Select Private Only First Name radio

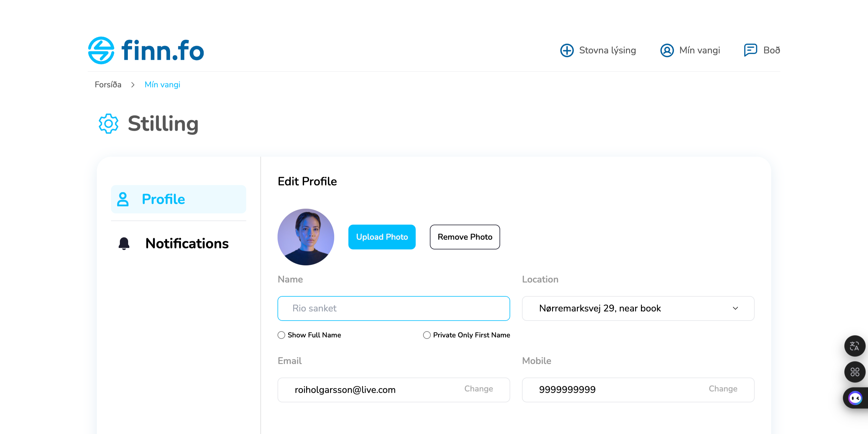tap(427, 335)
